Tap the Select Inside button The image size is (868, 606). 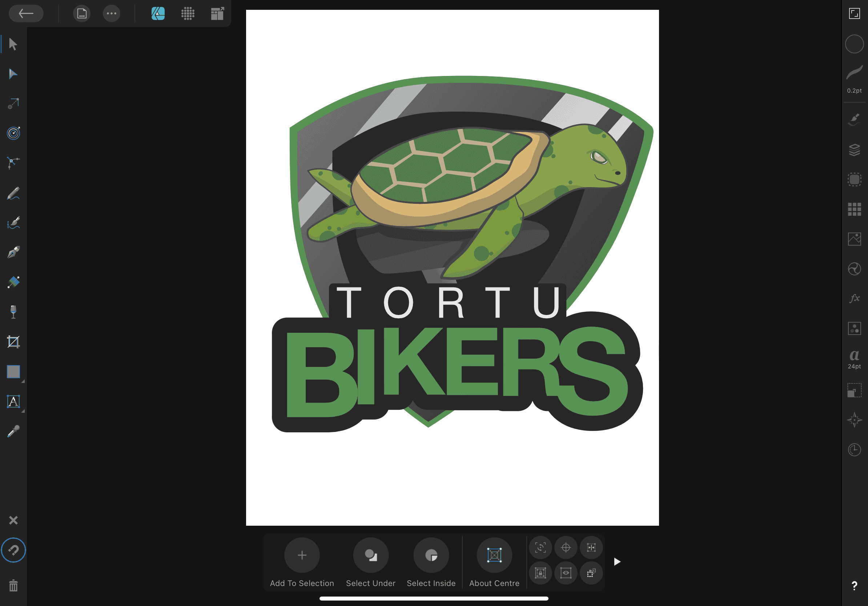(x=431, y=555)
